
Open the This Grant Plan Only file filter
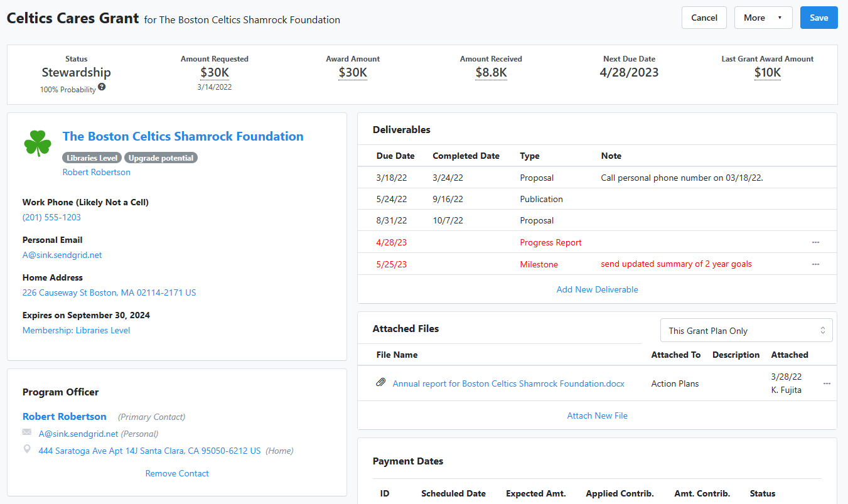click(746, 331)
